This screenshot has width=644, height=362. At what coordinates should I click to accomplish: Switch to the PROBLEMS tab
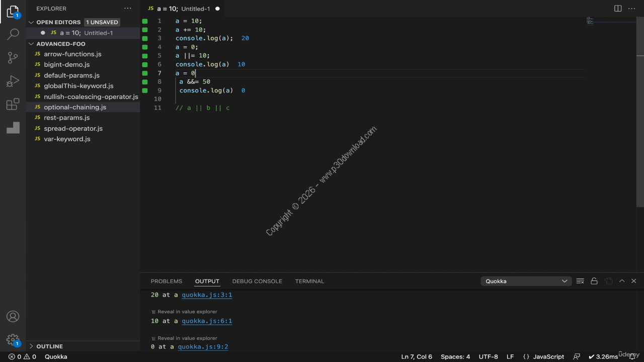pos(167,281)
